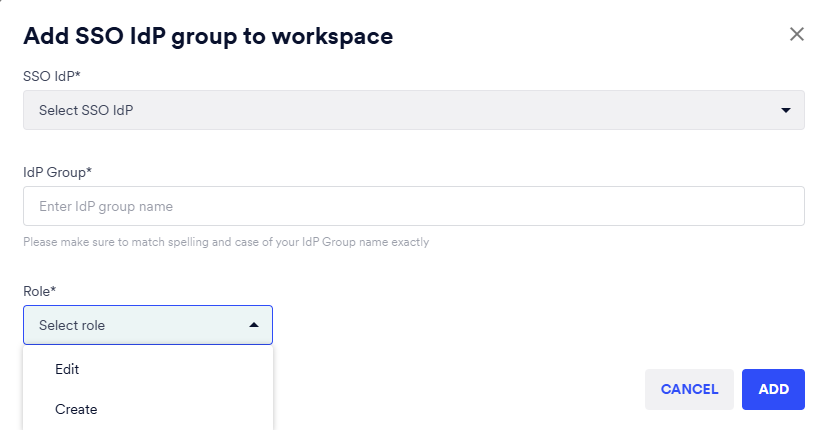Screen dimensions: 816x430
Task: Open the Select SSO IdP dropdown
Action: click(413, 110)
